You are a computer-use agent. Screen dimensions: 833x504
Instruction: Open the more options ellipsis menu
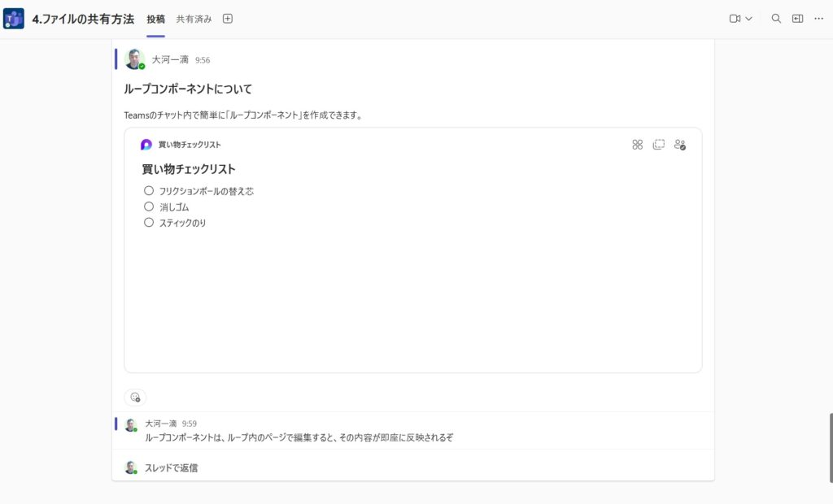818,18
